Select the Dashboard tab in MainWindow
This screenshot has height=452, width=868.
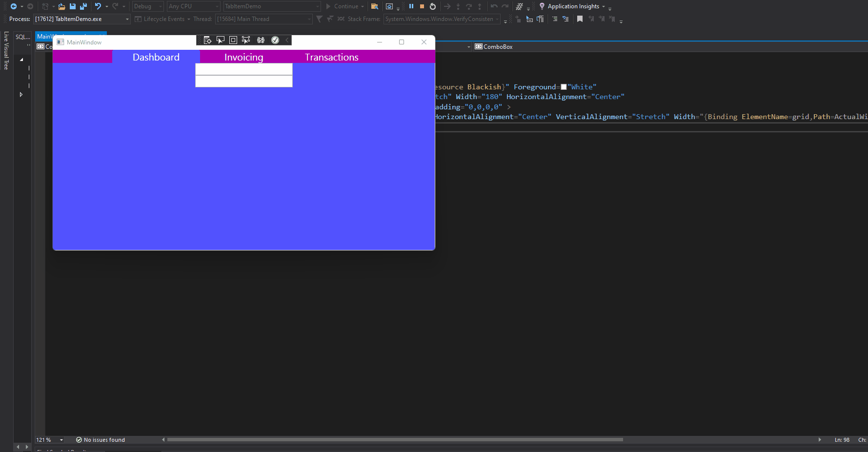pos(156,57)
